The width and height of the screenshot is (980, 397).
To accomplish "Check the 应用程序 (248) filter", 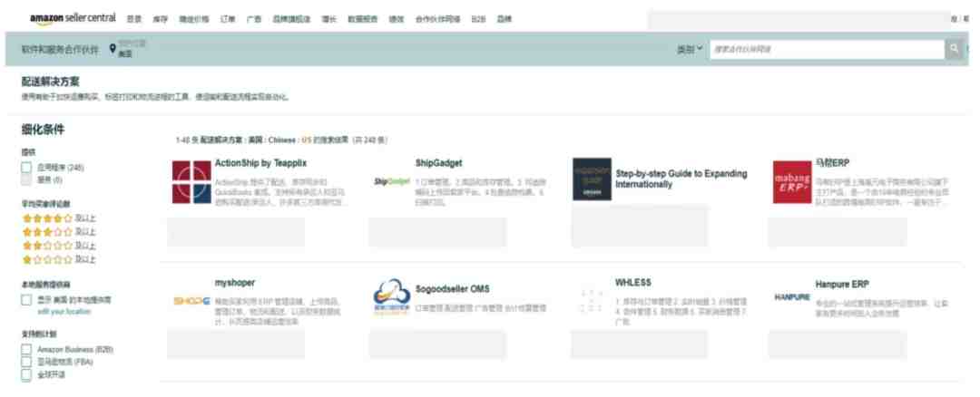I will [x=26, y=168].
